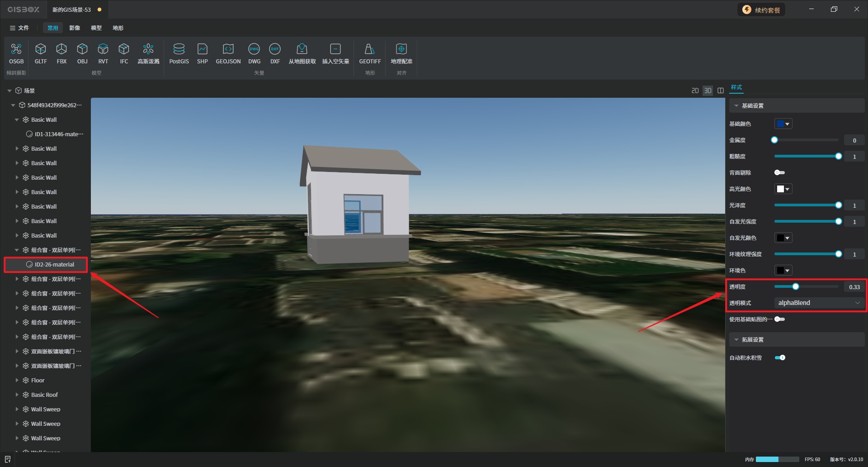
Task: Disable the 自动积水积雪 toggle
Action: pos(780,357)
